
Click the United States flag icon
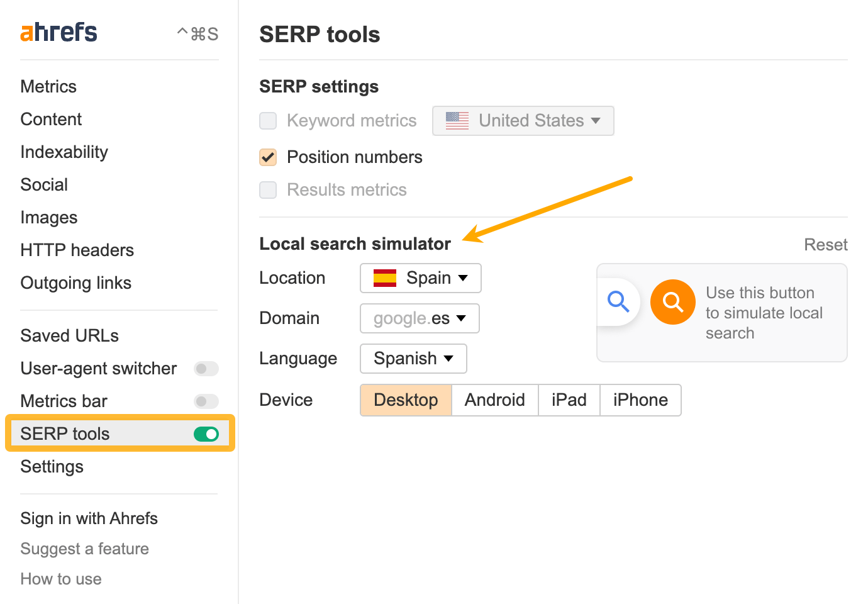coord(456,120)
